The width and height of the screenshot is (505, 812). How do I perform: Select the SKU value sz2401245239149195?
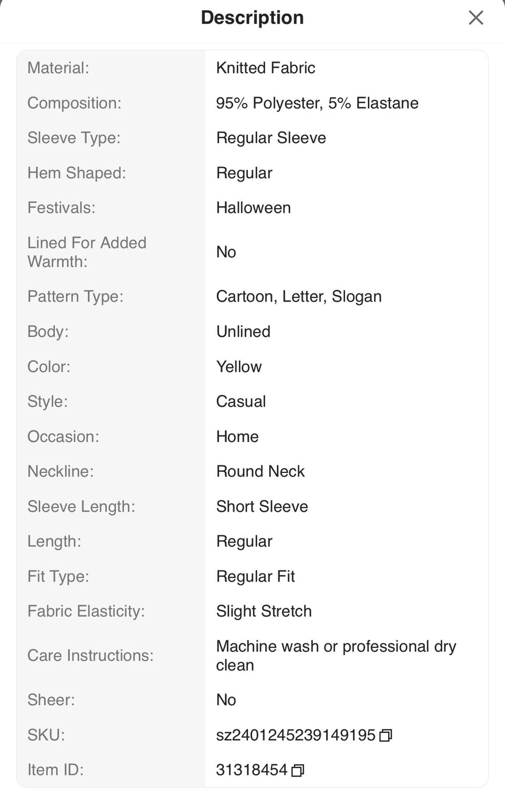click(x=295, y=735)
